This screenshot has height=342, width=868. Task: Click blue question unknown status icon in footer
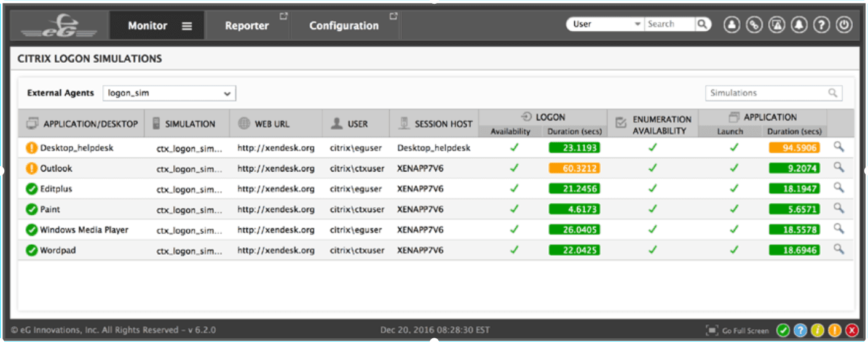pyautogui.click(x=800, y=330)
